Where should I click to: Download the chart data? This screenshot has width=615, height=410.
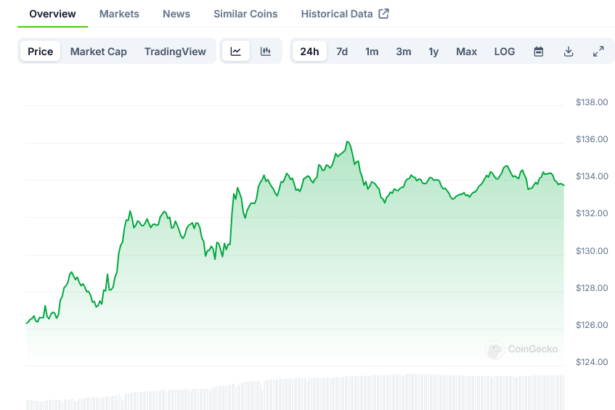pos(568,52)
